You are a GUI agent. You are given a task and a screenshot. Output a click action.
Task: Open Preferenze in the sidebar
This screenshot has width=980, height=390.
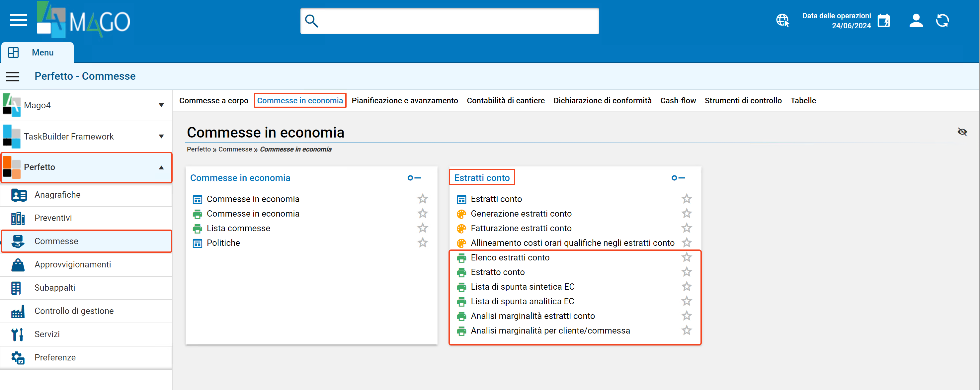(x=86, y=358)
